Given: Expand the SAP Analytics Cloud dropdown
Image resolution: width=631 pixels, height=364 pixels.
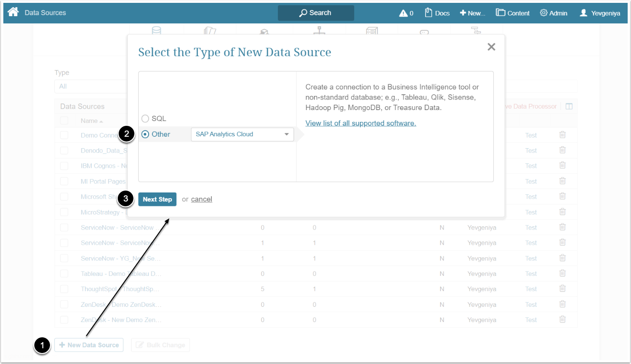Looking at the screenshot, I should 242,134.
